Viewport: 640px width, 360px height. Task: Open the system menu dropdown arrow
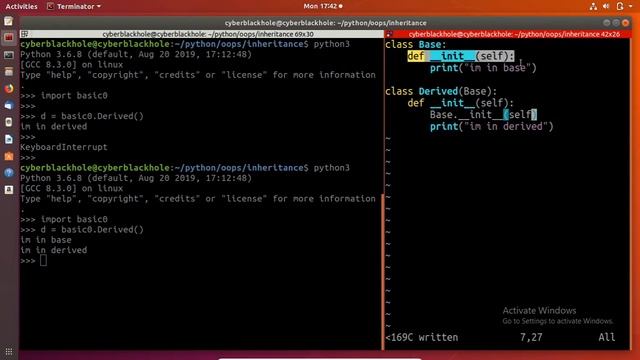(630, 7)
